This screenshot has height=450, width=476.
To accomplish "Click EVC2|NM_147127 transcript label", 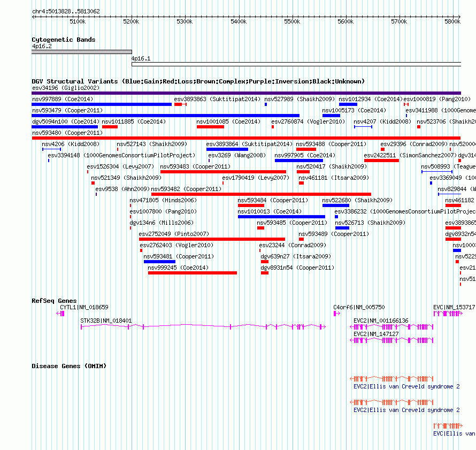I will coord(376,334).
